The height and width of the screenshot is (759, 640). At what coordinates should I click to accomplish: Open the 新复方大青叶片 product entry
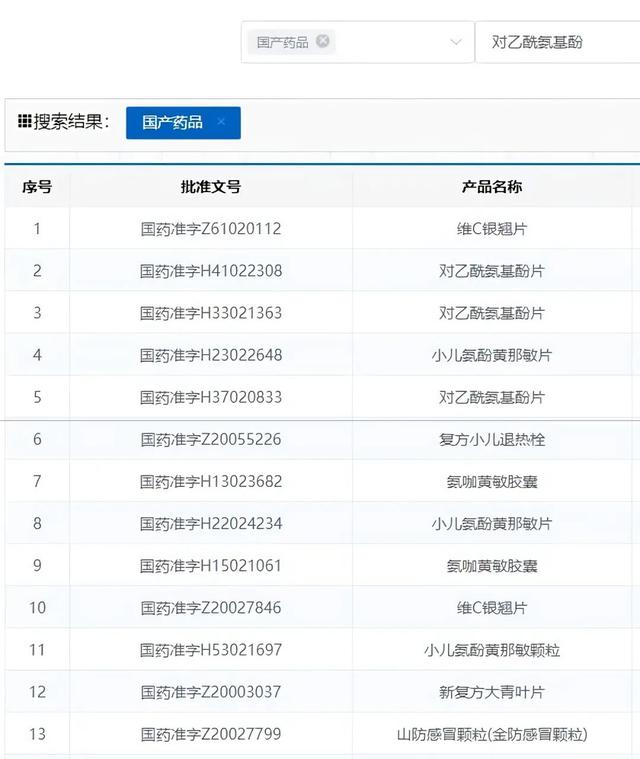492,692
